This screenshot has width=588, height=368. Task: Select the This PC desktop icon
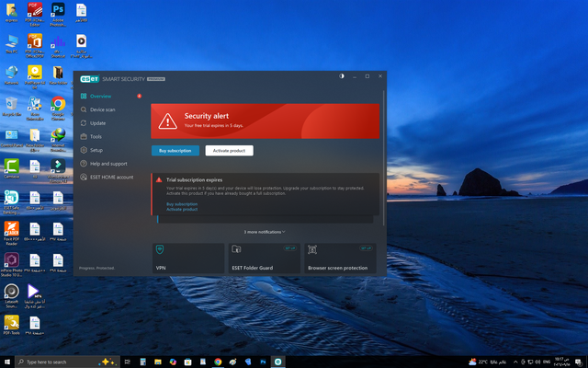pyautogui.click(x=12, y=44)
